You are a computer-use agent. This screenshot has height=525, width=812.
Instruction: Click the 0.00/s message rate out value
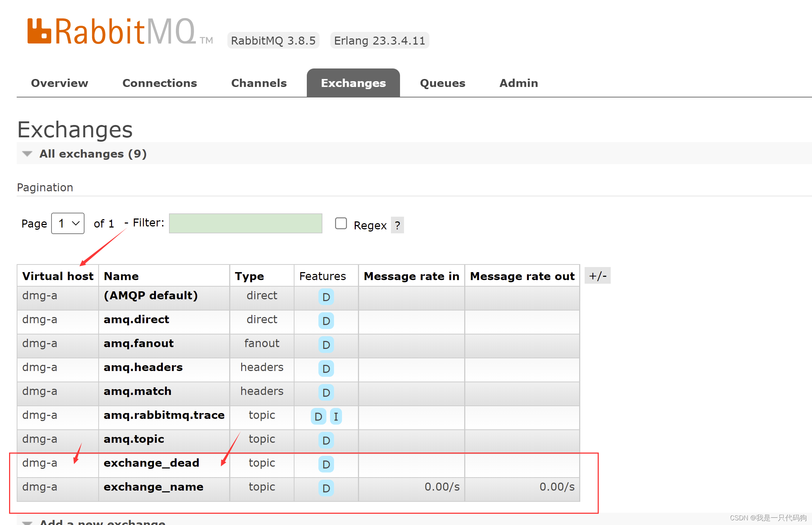point(557,487)
